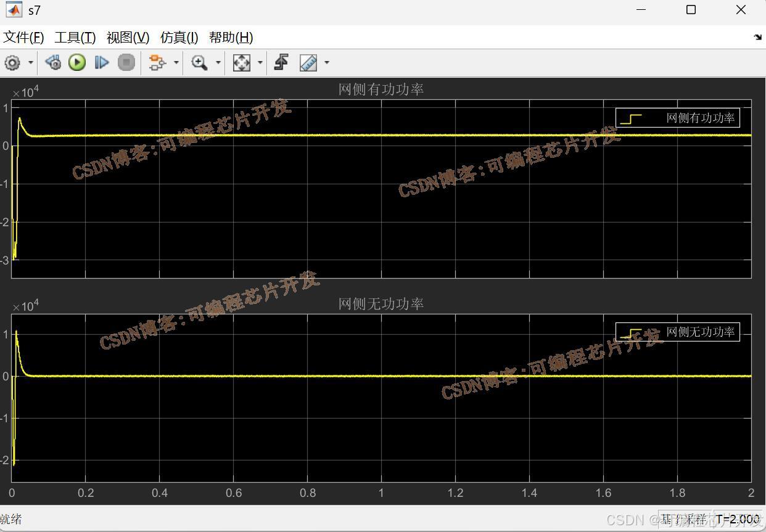Click the 网侧无功功率 legend entry
766x532 pixels.
pyautogui.click(x=677, y=332)
